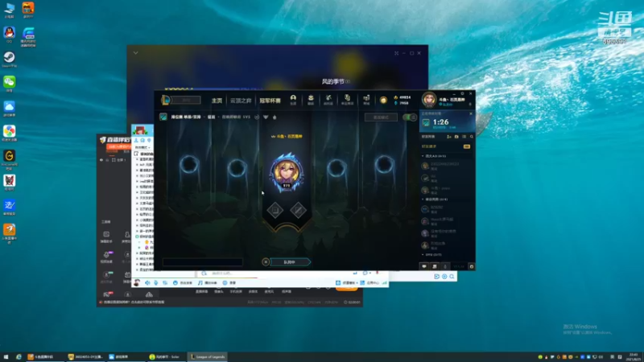Click the music note icon in streaming toolbar
Image resolution: width=644 pixels, height=362 pixels.
point(200,283)
